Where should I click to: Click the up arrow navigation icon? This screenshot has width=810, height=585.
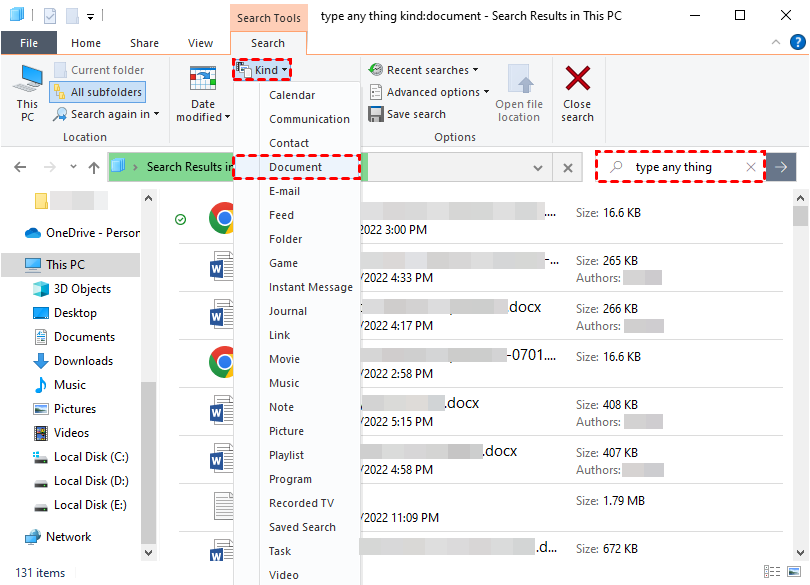(x=94, y=167)
